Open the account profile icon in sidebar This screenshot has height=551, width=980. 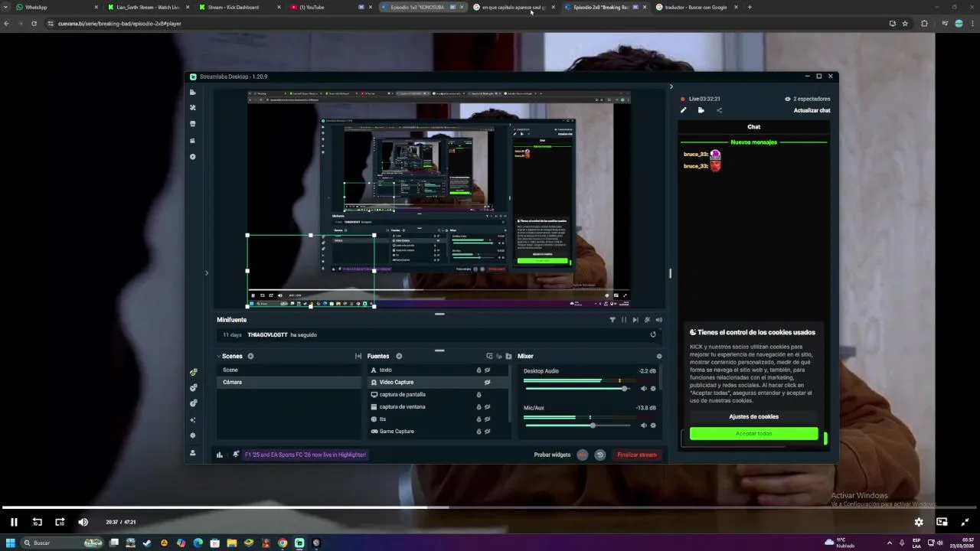pyautogui.click(x=193, y=453)
